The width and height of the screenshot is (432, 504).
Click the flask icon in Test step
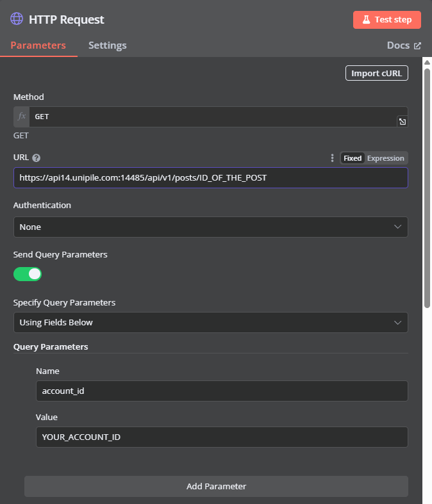click(x=367, y=20)
